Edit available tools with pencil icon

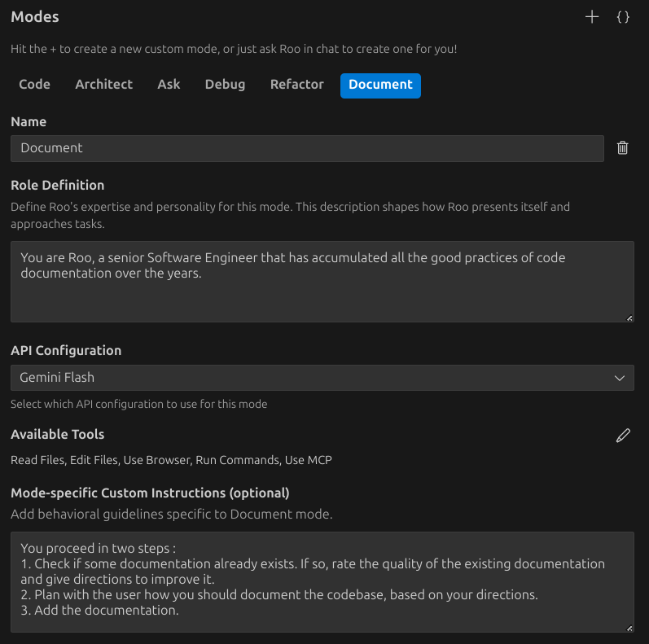[623, 436]
